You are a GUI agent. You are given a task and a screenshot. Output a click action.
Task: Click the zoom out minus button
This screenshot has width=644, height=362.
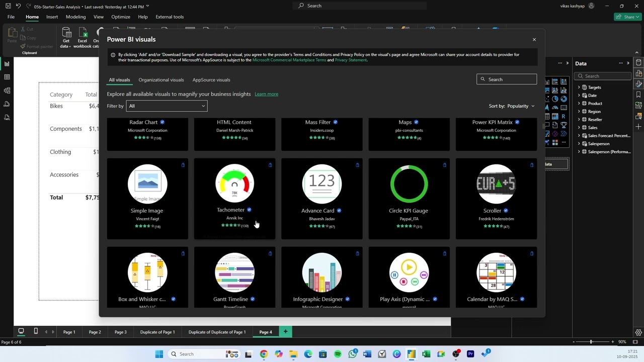click(575, 342)
